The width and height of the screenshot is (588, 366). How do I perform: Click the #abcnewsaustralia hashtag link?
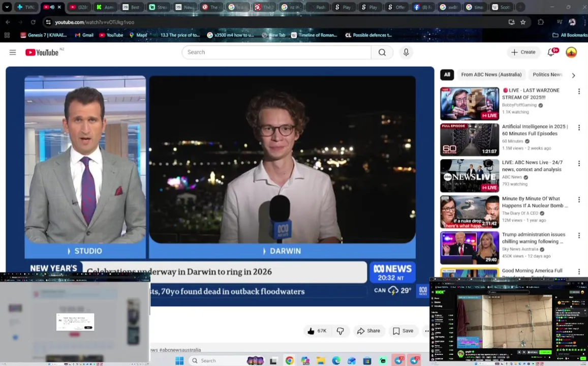(x=180, y=350)
